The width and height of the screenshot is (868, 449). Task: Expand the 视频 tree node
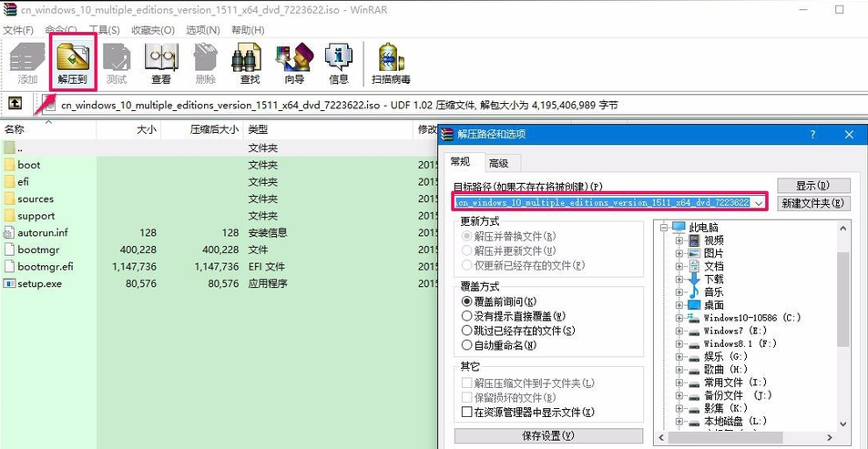(679, 240)
